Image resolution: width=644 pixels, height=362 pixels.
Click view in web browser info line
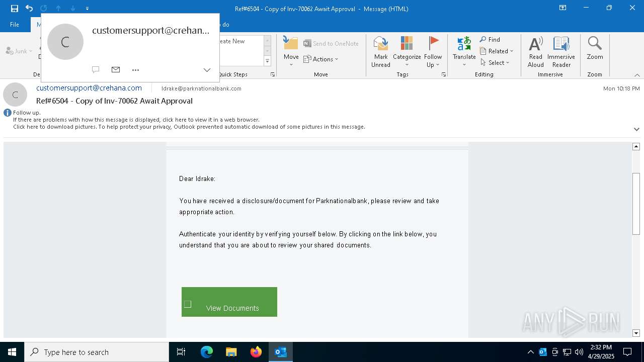[x=136, y=120]
